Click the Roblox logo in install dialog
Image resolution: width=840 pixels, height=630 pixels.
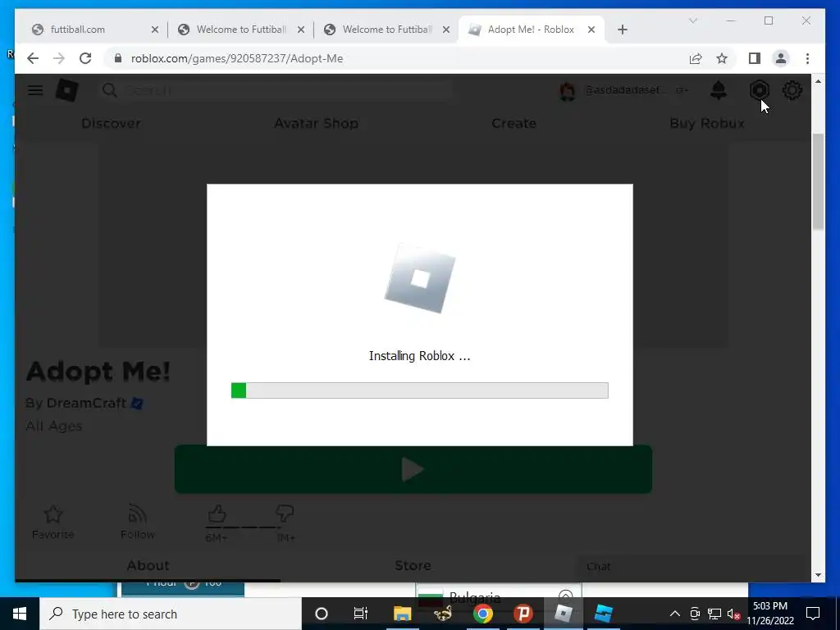pos(420,279)
